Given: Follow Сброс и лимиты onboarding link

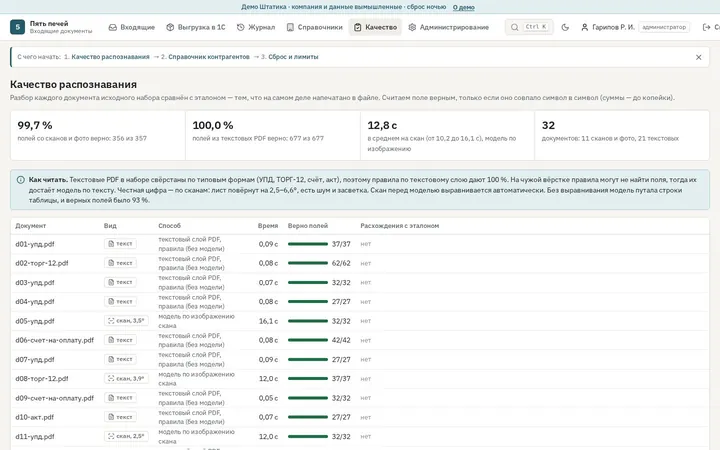Looking at the screenshot, I should coord(293,57).
